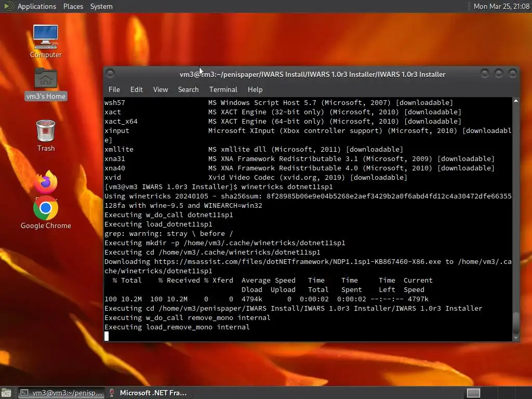Open the Computer desktop icon
Viewport: 532px width, 399px height.
[x=46, y=42]
